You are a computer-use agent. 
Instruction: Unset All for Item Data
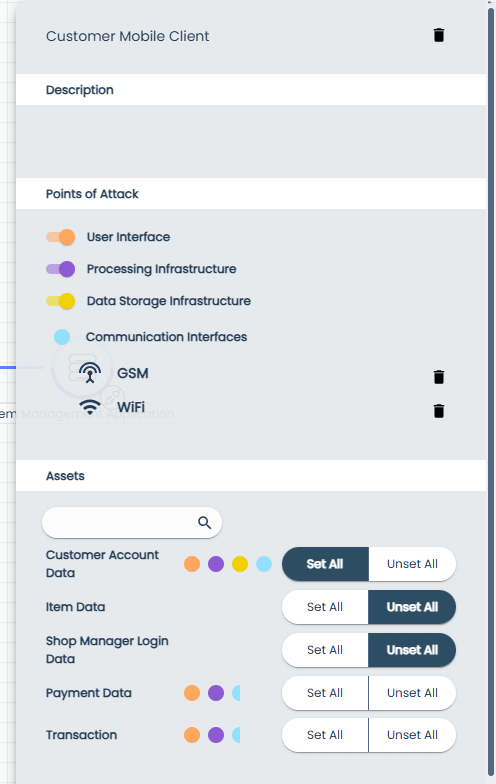[x=412, y=607]
